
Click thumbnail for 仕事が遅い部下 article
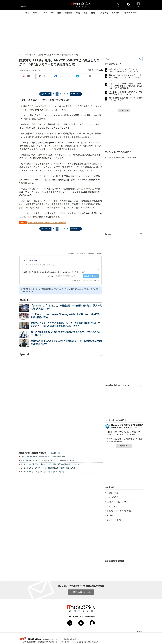pos(24,343)
